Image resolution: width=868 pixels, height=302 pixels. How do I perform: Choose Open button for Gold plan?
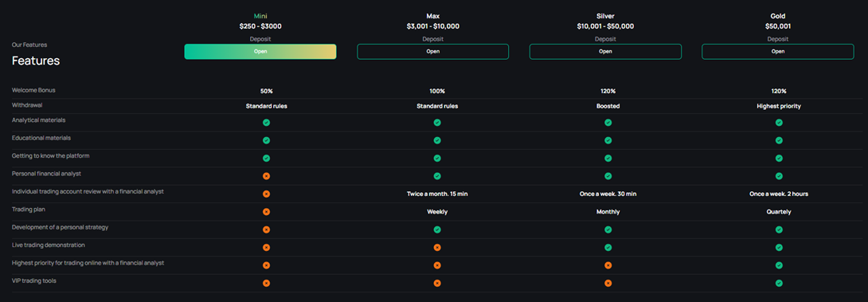click(x=778, y=52)
